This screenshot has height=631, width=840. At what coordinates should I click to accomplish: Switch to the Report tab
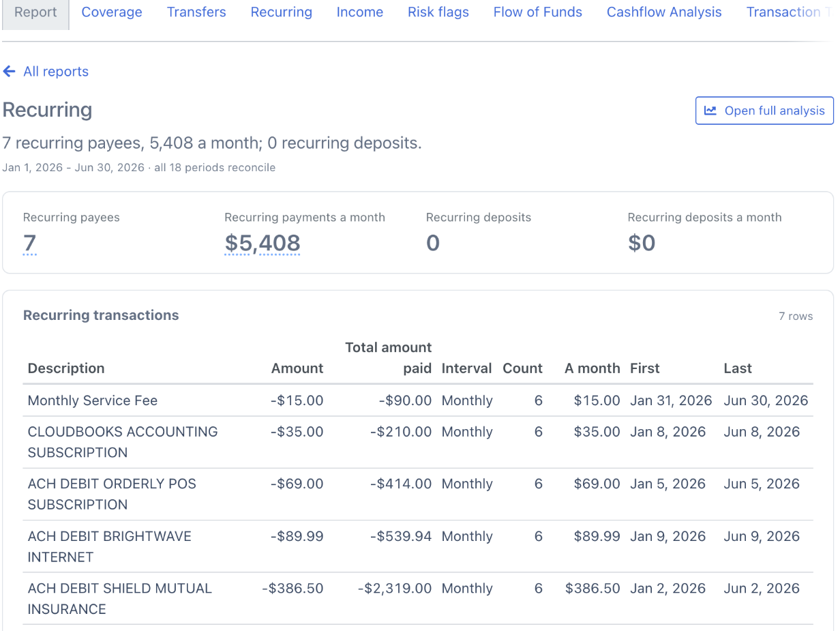click(x=35, y=12)
